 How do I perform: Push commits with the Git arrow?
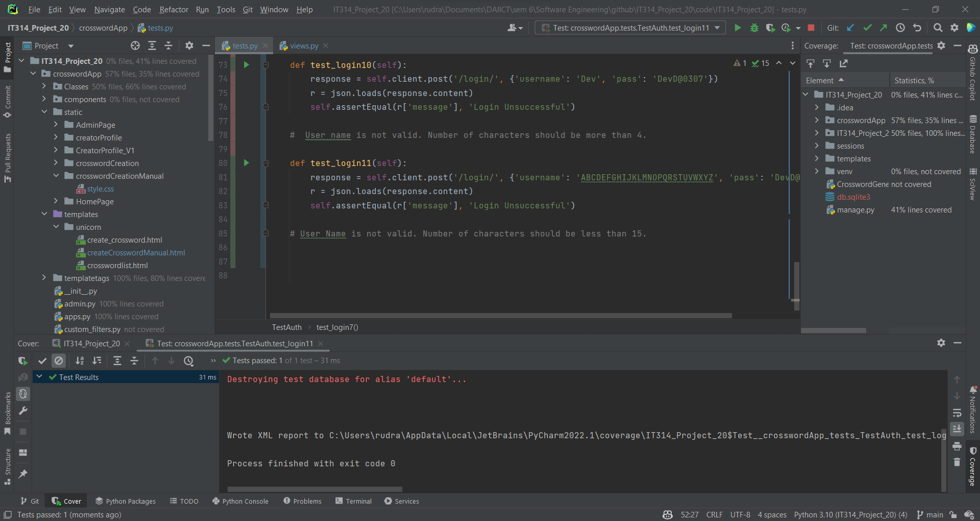pyautogui.click(x=884, y=28)
